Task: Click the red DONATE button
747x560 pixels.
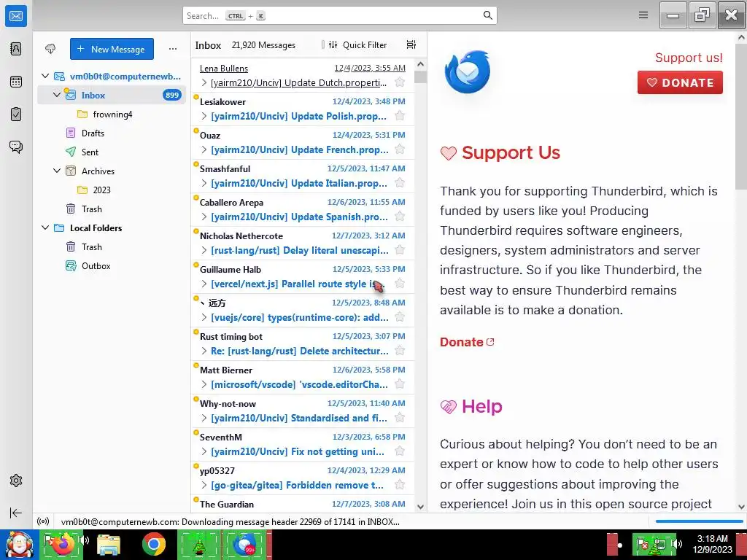Action: (680, 82)
